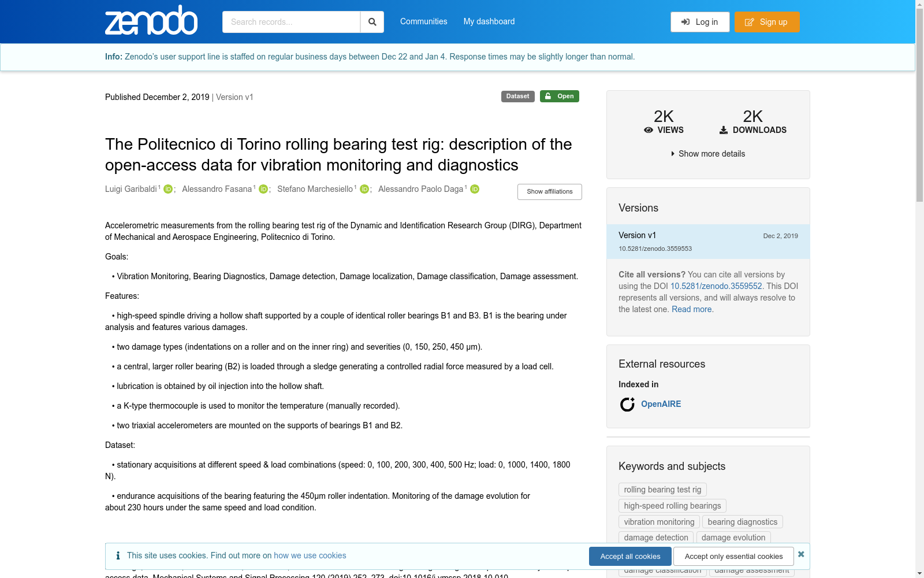Click the OpenAIRE logo icon
Screen dimensions: 924x578
(x=627, y=404)
